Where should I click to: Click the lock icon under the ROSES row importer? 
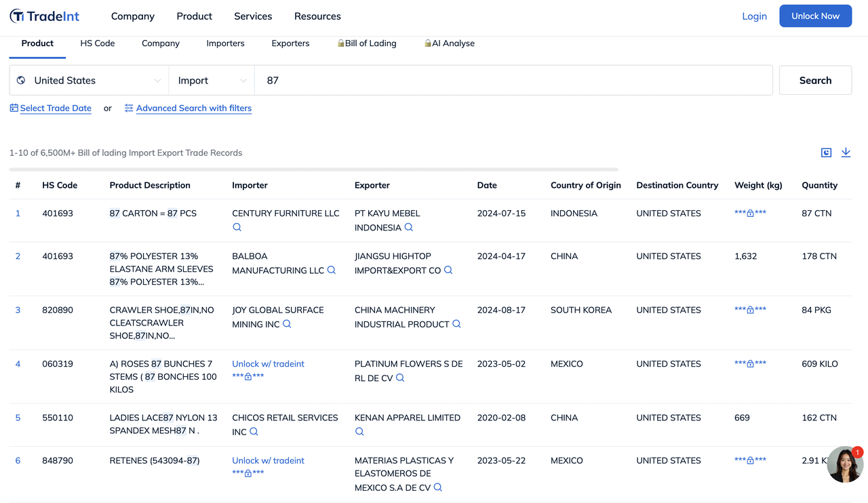point(248,377)
